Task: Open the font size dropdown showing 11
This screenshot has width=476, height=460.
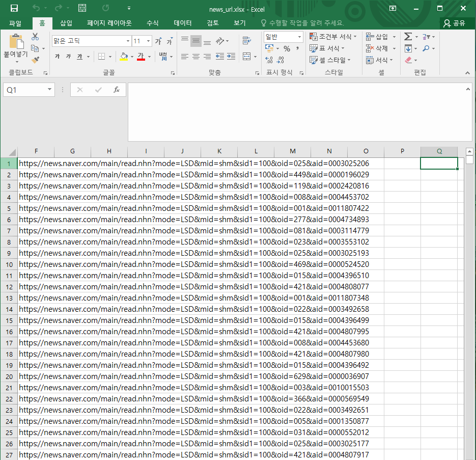Action: point(148,41)
